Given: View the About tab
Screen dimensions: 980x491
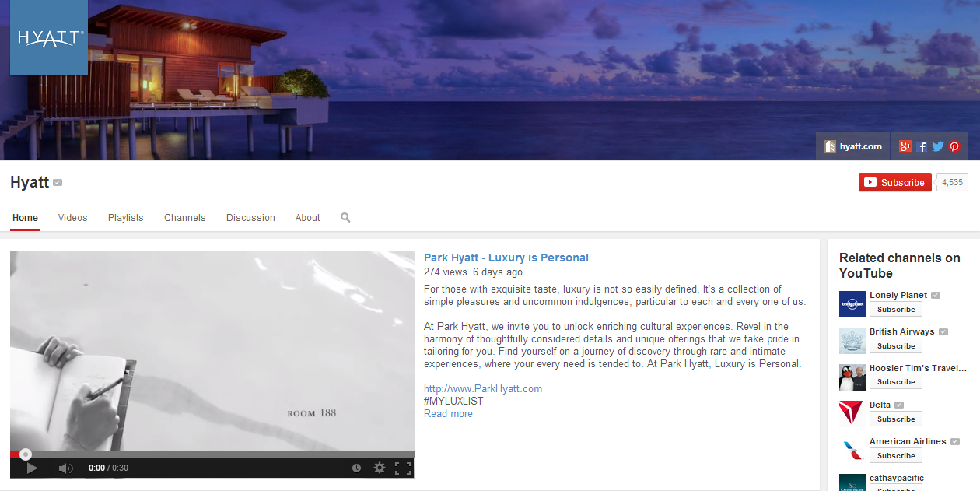Looking at the screenshot, I should (x=308, y=218).
